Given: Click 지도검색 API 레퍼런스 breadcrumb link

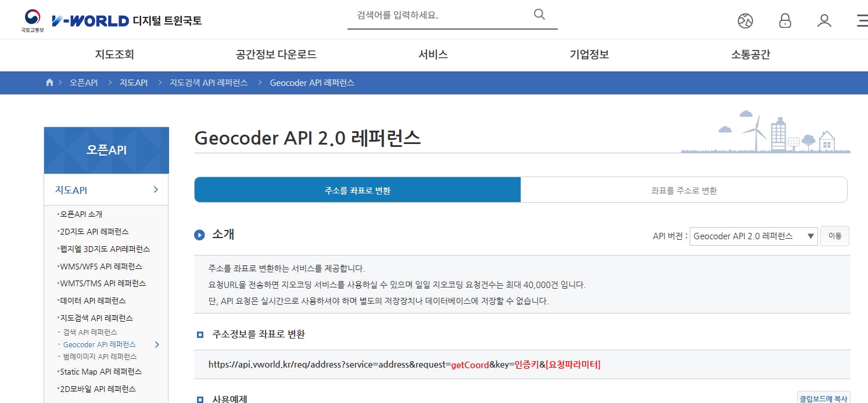Looking at the screenshot, I should coord(209,82).
